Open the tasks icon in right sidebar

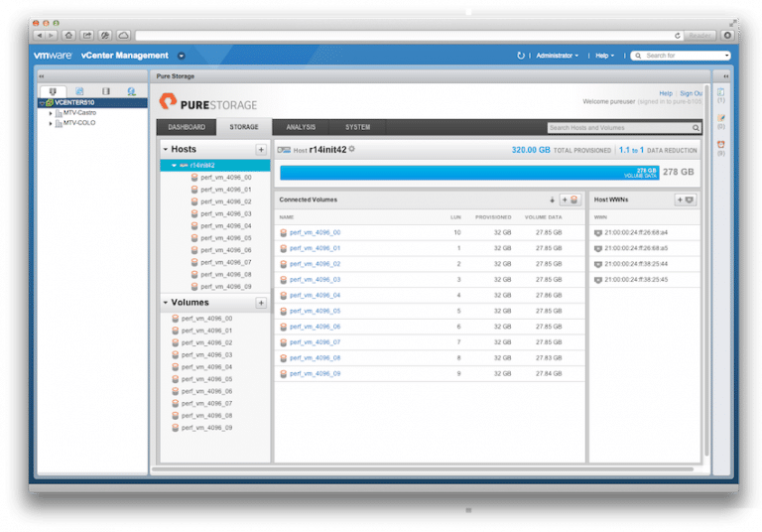[720, 92]
